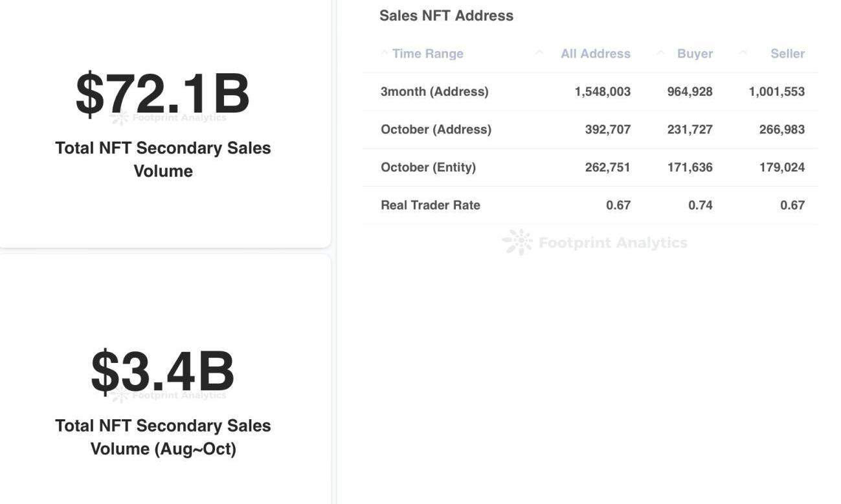Click the sort chevron next to Seller
The height and width of the screenshot is (504, 841).
tap(743, 53)
